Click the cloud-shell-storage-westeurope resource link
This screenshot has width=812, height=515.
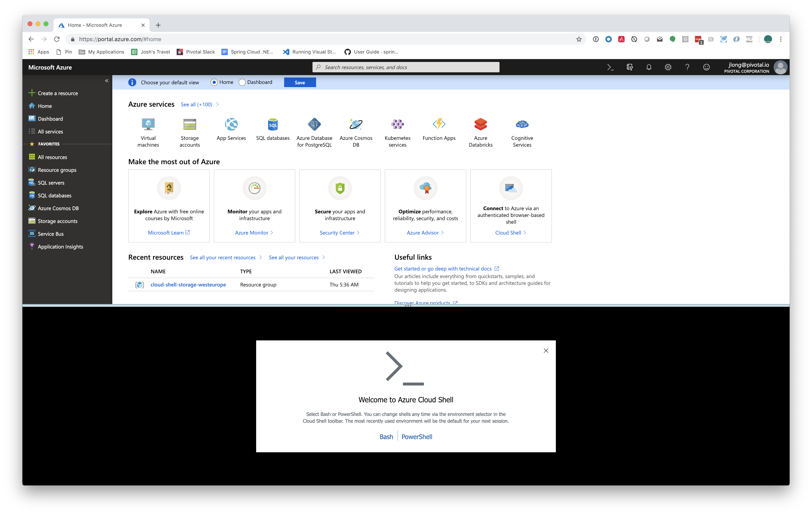click(x=188, y=284)
